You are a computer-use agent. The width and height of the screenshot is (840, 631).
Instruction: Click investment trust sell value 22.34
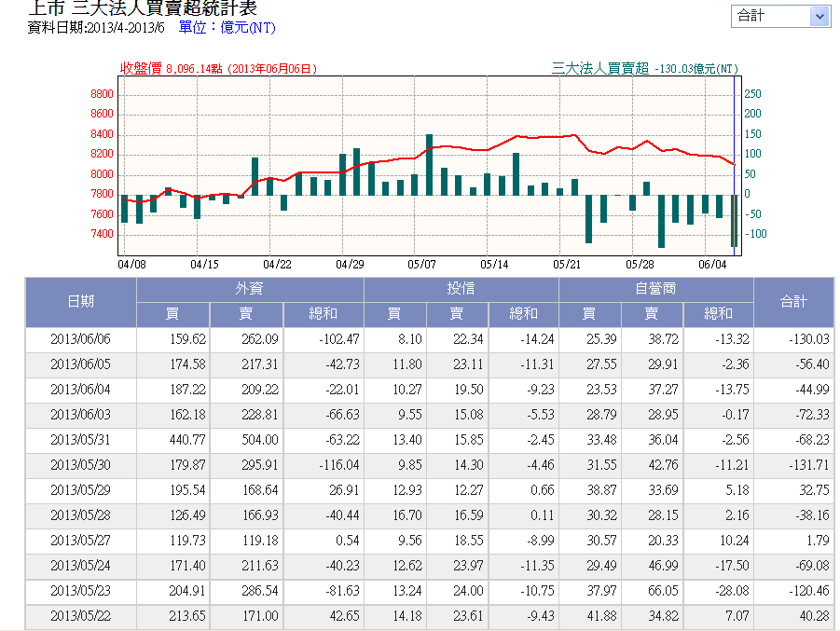tap(469, 339)
